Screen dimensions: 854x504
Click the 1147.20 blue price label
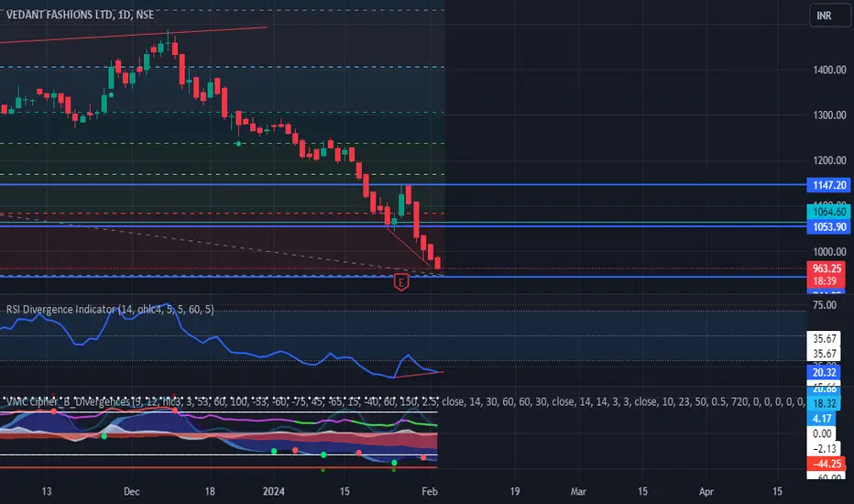tap(828, 185)
